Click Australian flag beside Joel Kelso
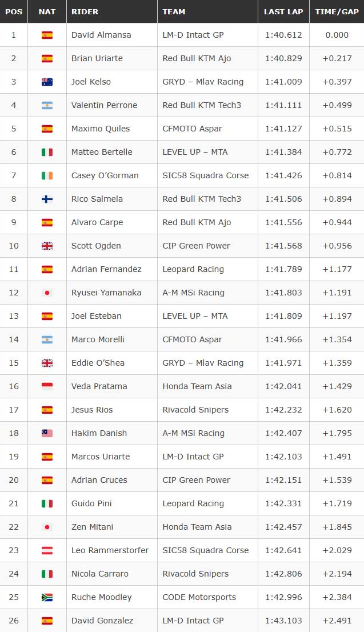364x632 pixels. [47, 82]
